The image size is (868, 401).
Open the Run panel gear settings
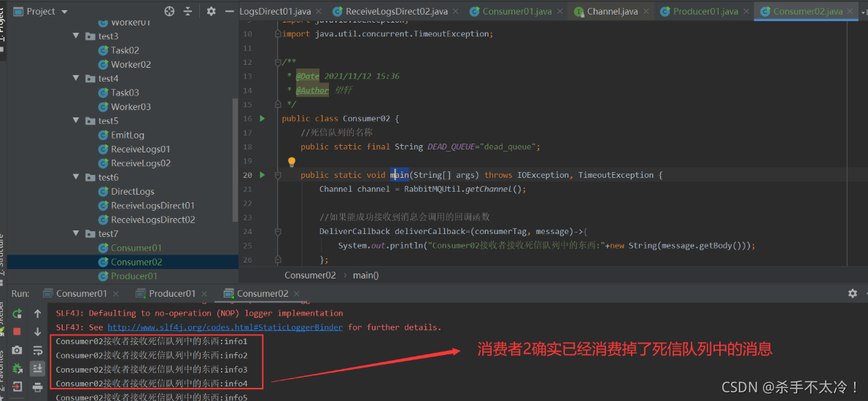[x=853, y=293]
